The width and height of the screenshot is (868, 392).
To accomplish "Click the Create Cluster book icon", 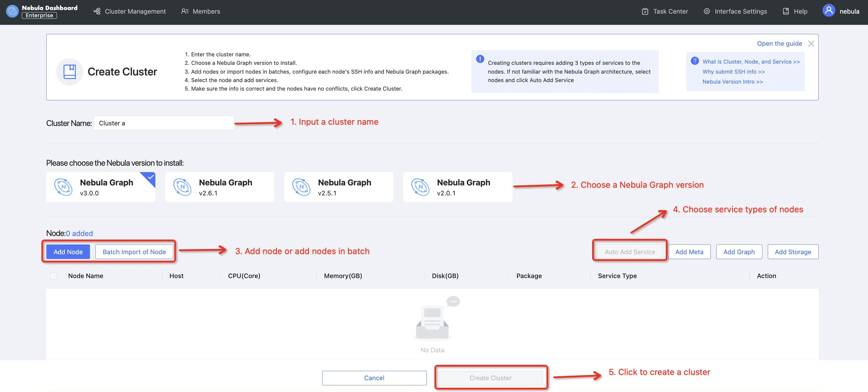I will [69, 71].
